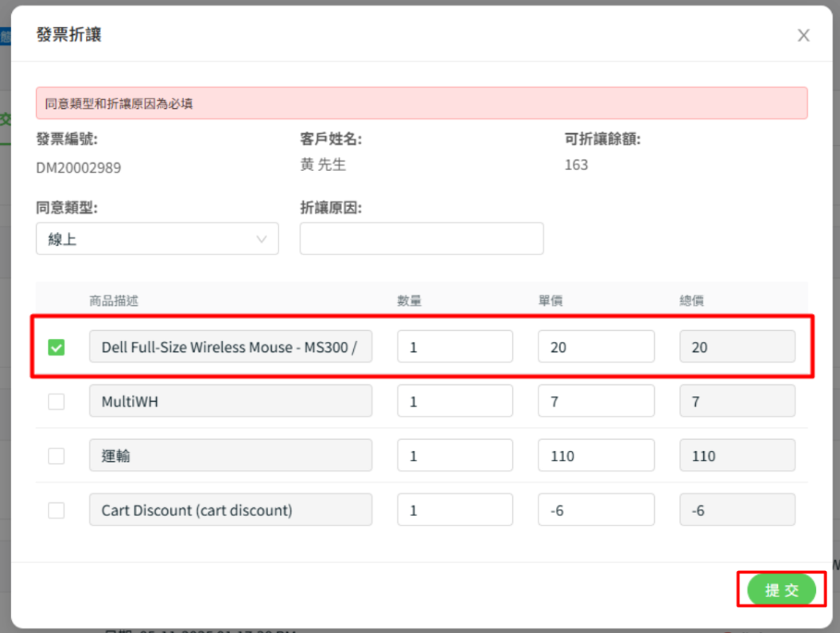Click the 折讓原因 input field
The width and height of the screenshot is (840, 633).
click(x=422, y=239)
